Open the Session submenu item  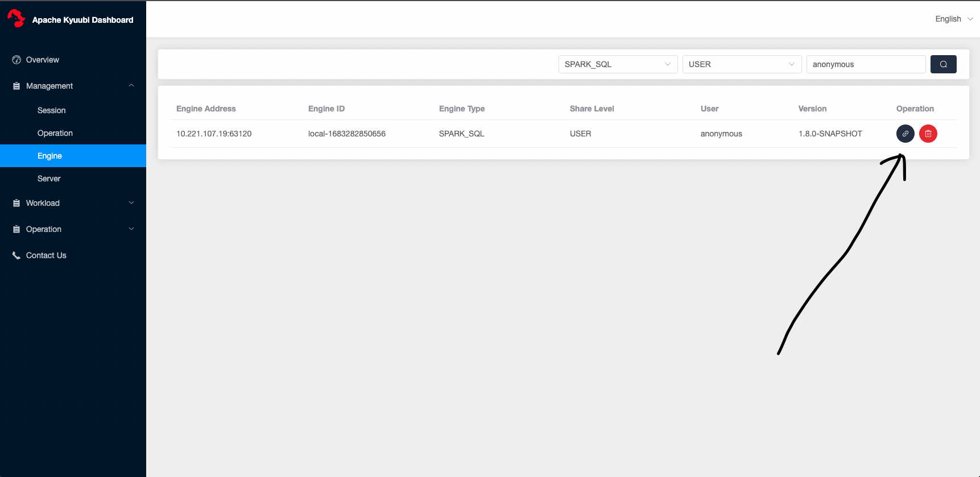[73, 110]
